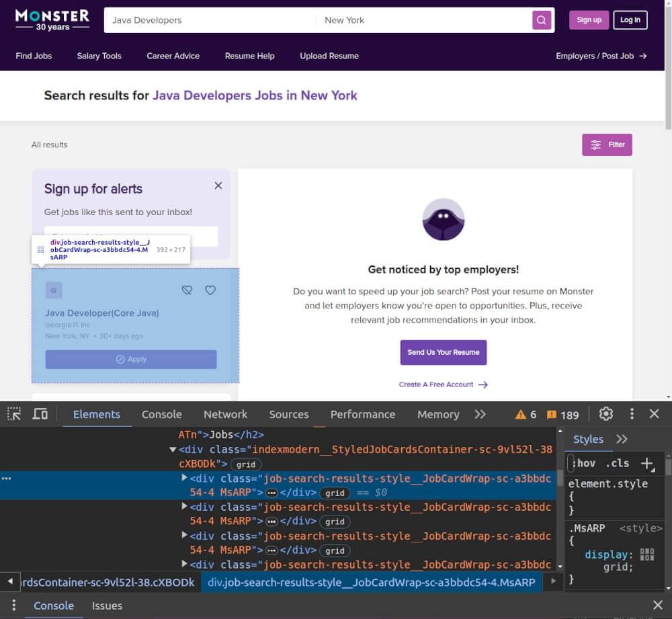Submit search with the magnifier button
Screen dimensions: 672x619
tap(542, 19)
